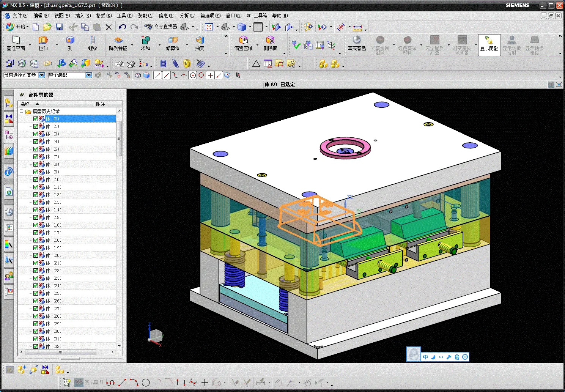Click the 求和 unite tool
The image size is (565, 392).
pyautogui.click(x=146, y=44)
